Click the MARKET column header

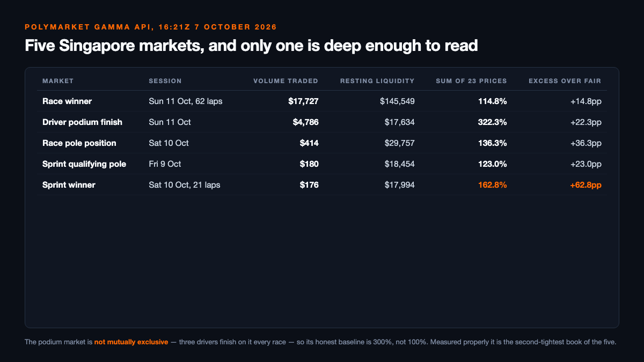point(58,81)
